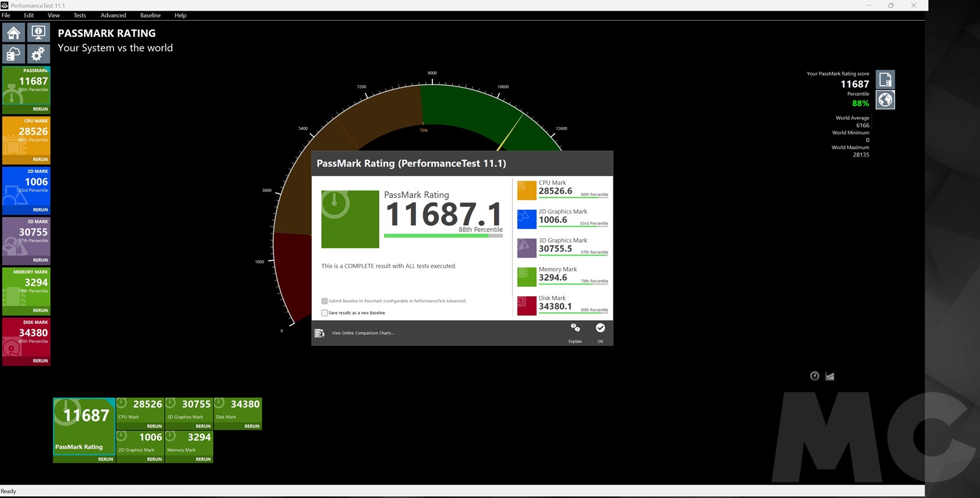Click the World Average 6166 value
The height and width of the screenshot is (498, 980).
pos(862,125)
